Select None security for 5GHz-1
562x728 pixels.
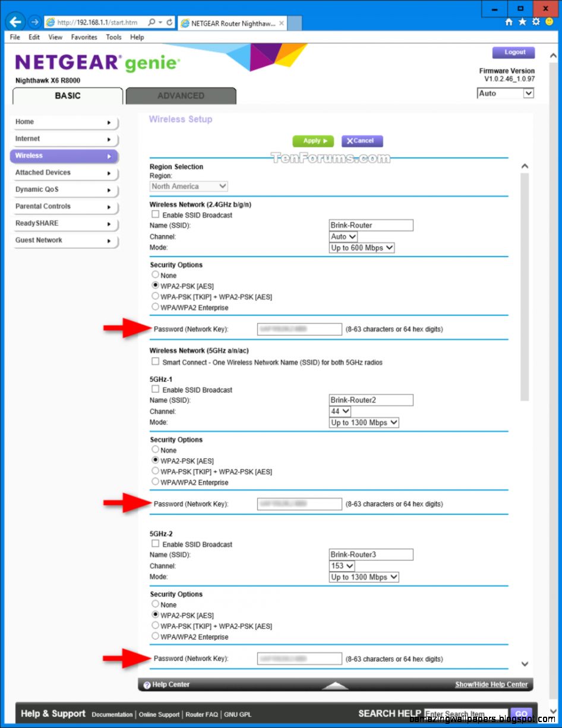click(x=156, y=450)
